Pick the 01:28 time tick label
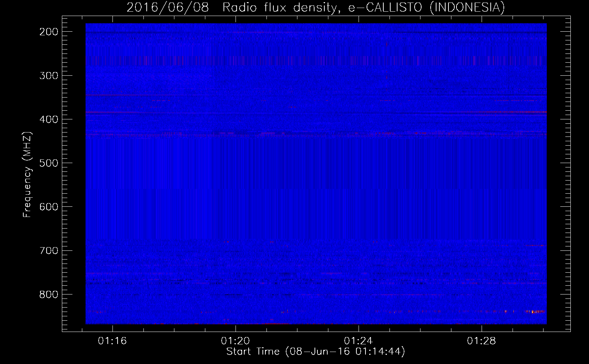The image size is (589, 364). [x=482, y=341]
